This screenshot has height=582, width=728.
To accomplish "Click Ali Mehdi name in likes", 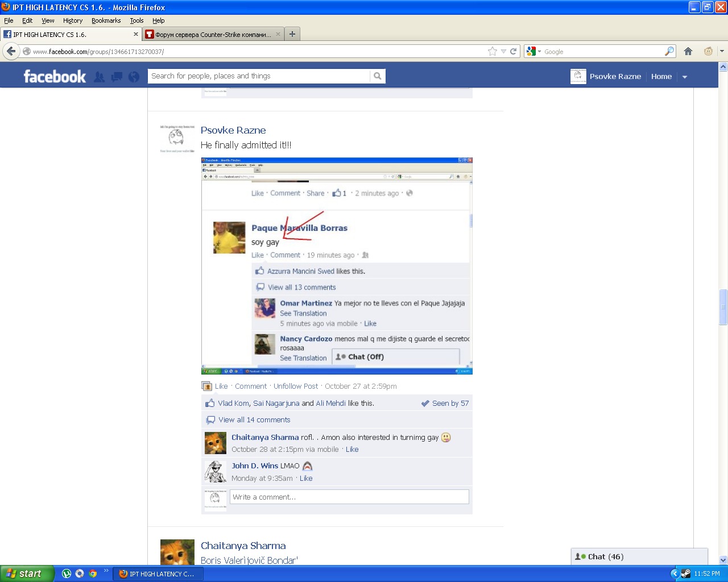I will pyautogui.click(x=330, y=403).
